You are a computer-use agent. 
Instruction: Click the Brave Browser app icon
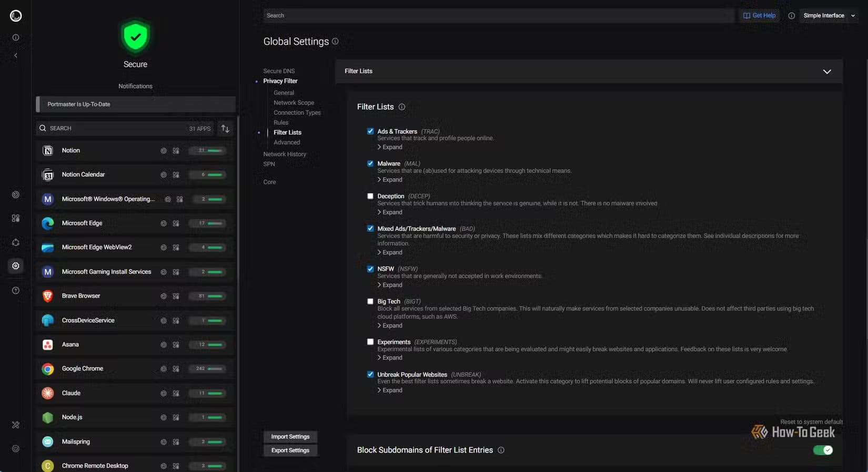(48, 296)
